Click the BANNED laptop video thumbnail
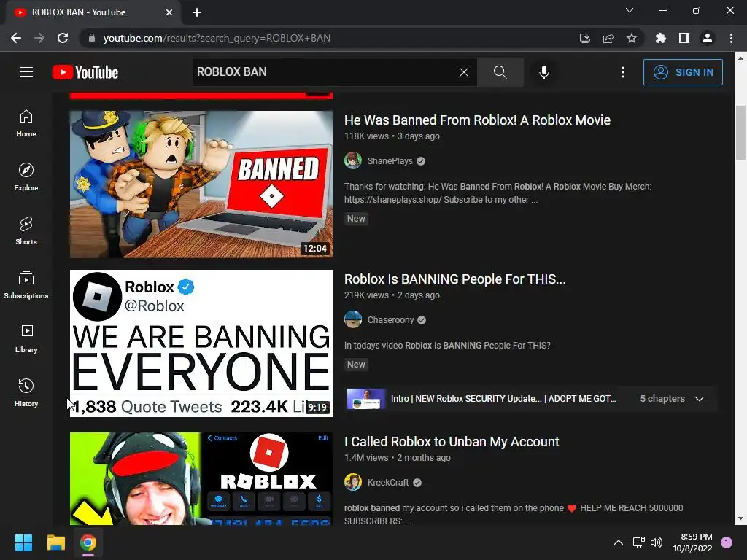Image resolution: width=747 pixels, height=560 pixels. coord(201,184)
